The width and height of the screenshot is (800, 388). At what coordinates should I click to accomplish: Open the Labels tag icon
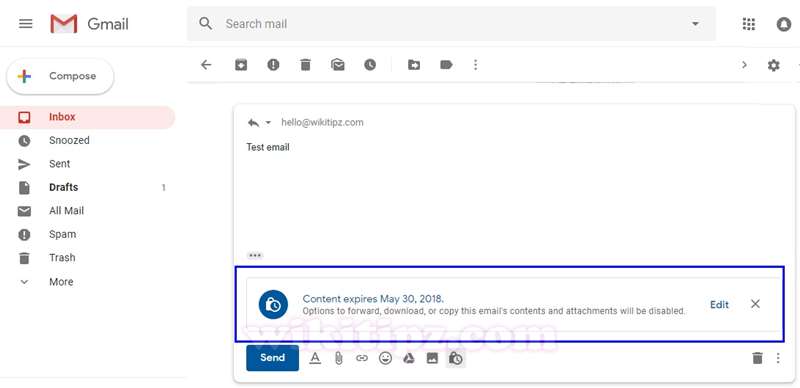[x=446, y=65]
